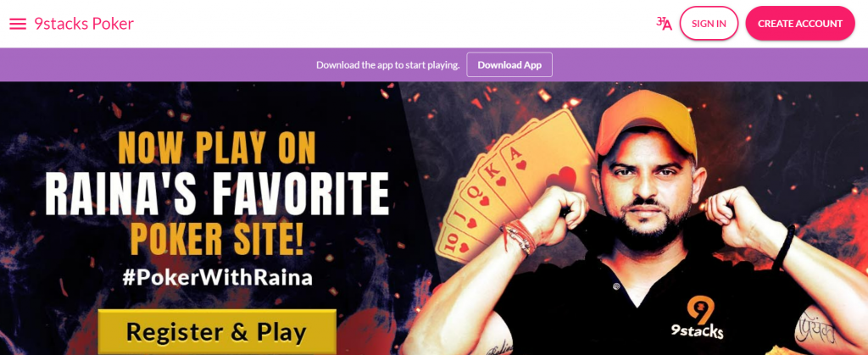Click the NOW PLAY ON heading
Image resolution: width=868 pixels, height=355 pixels.
pyautogui.click(x=217, y=148)
